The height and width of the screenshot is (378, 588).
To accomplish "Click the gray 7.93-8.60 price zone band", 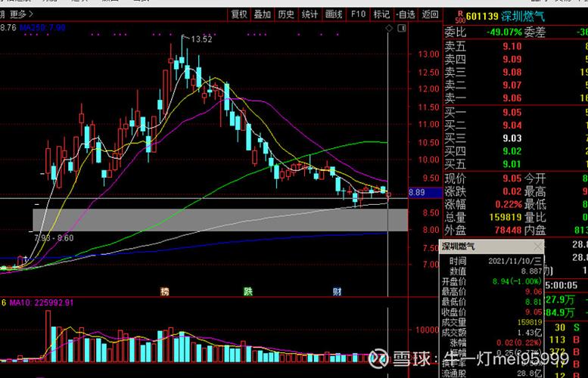I will coord(220,220).
